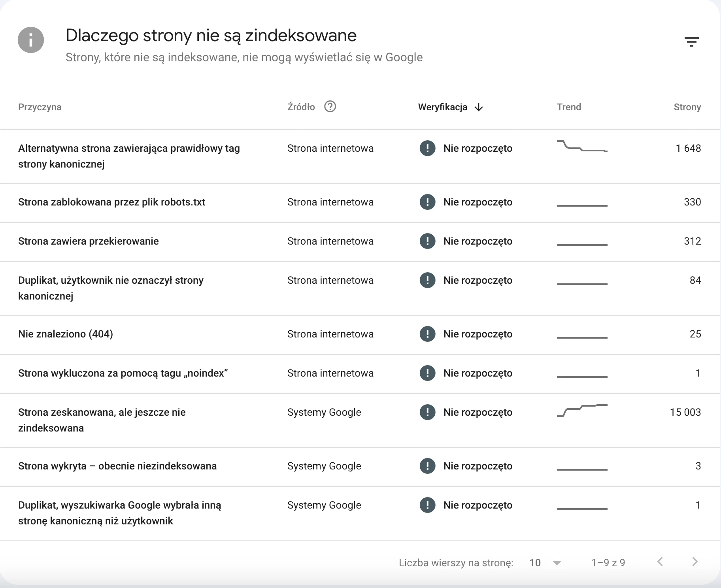
Task: Open help for the Źródło column
Action: pos(330,106)
